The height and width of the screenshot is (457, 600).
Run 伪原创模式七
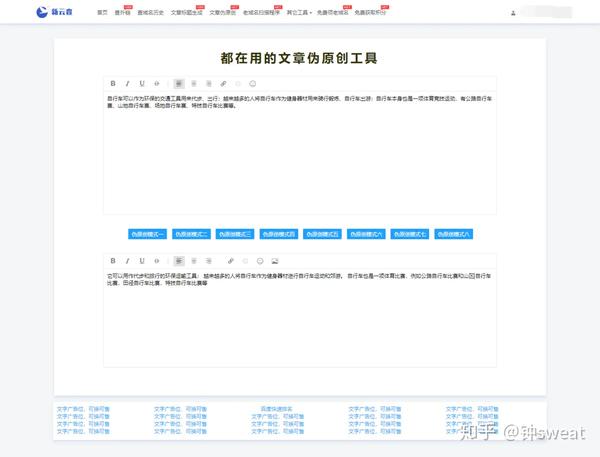(x=410, y=234)
